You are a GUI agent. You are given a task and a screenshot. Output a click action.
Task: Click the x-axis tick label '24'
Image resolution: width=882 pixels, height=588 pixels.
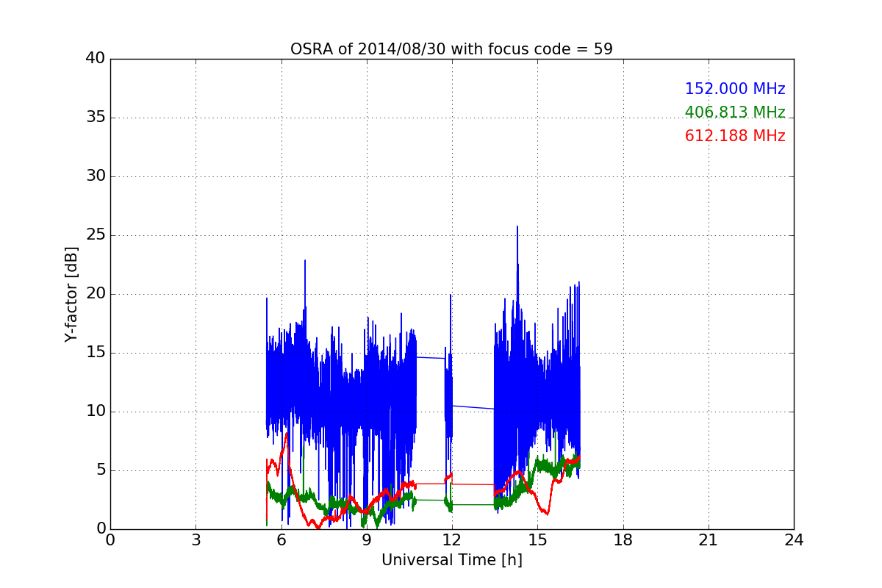794,540
